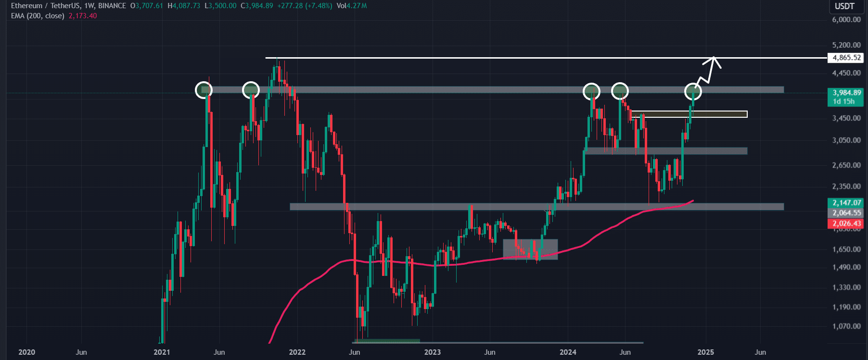
Task: Click the 2020 label on time axis
Action: [26, 352]
